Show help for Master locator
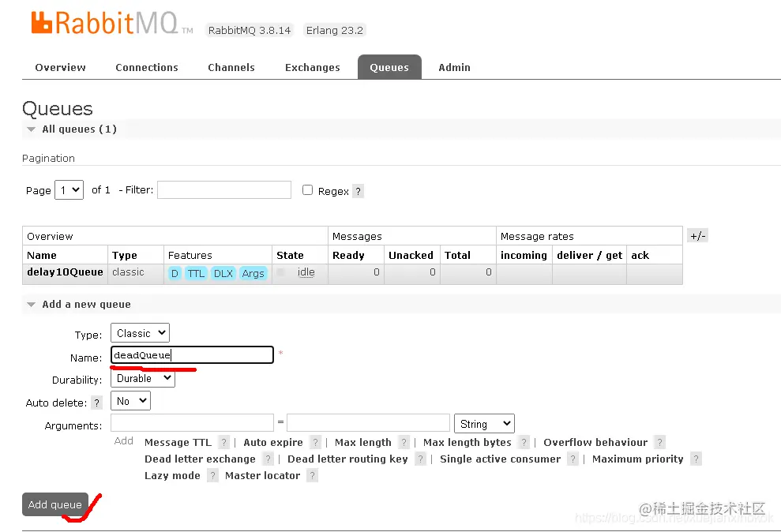Image resolution: width=781 pixels, height=532 pixels. click(x=312, y=476)
